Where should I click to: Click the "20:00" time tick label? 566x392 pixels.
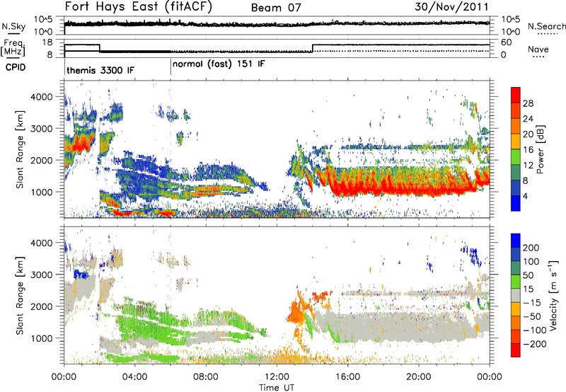pos(419,377)
